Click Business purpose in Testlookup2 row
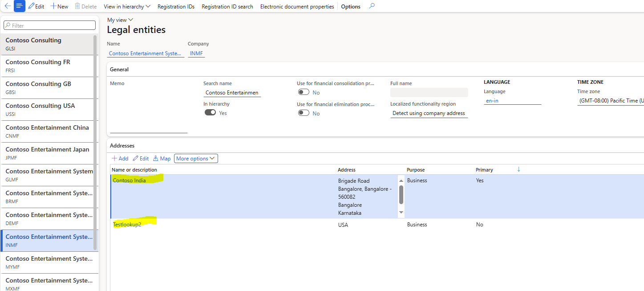The image size is (644, 291). point(417,225)
